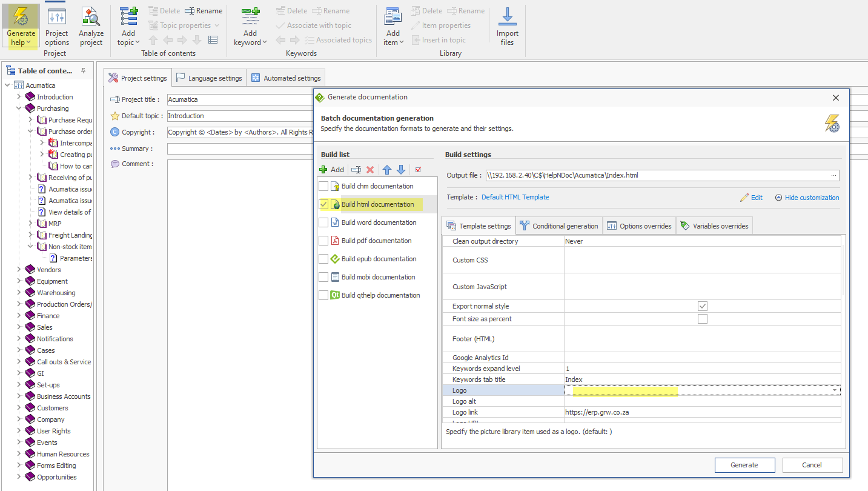
Task: Move build up with blue up arrow
Action: click(x=387, y=170)
